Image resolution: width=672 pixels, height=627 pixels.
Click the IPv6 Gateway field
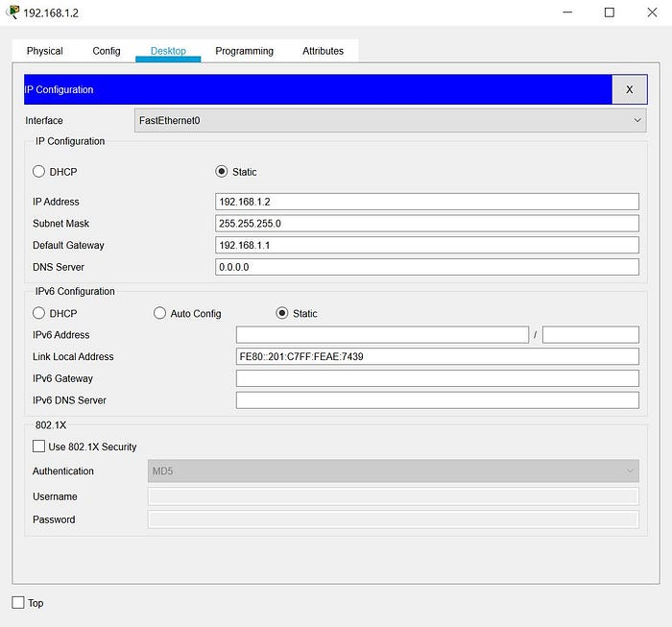pos(437,378)
